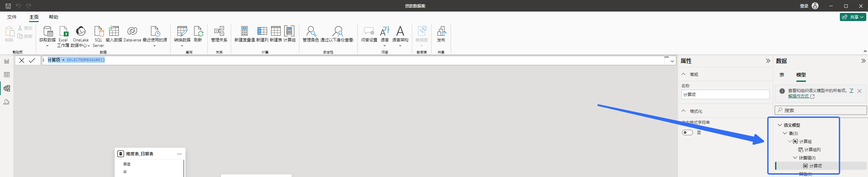868x177 pixels.
Task: Open the Excel 工作簿 data source
Action: (63, 31)
